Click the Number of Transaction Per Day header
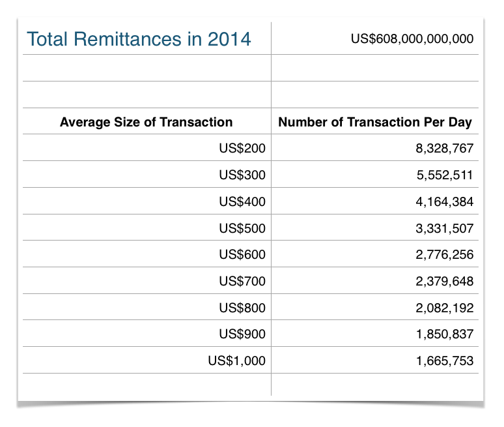 pyautogui.click(x=375, y=122)
